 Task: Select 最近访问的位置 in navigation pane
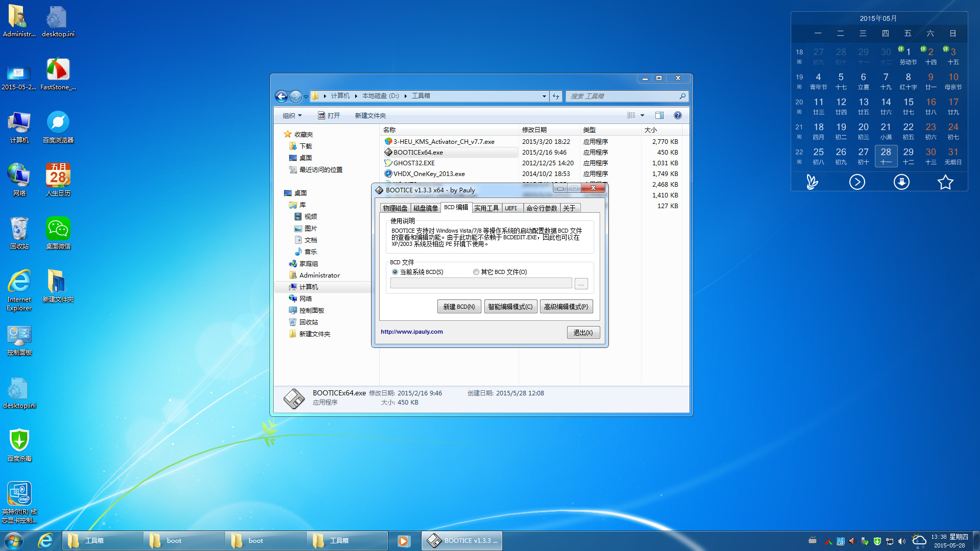321,169
